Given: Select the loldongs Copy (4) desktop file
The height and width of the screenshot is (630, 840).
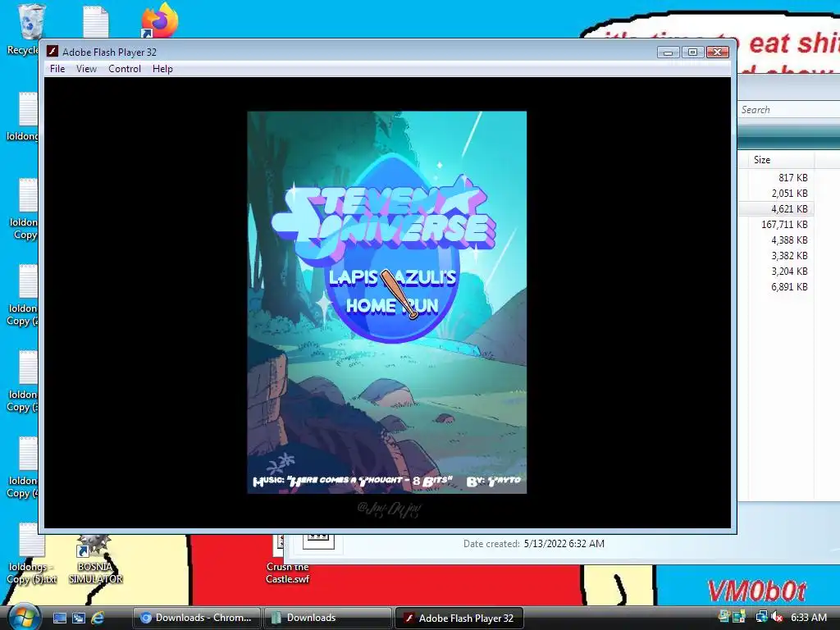Looking at the screenshot, I should [22, 468].
